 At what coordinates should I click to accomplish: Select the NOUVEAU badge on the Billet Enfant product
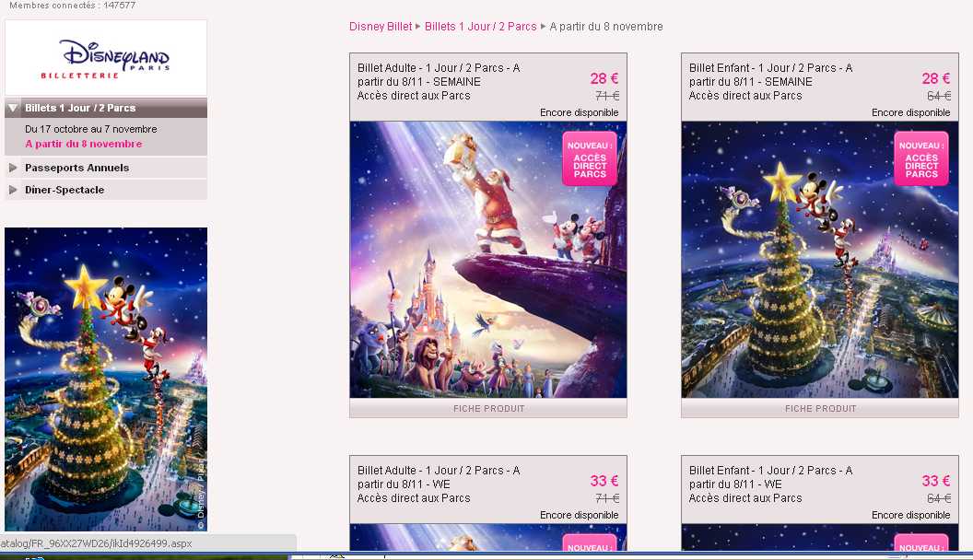coord(920,157)
